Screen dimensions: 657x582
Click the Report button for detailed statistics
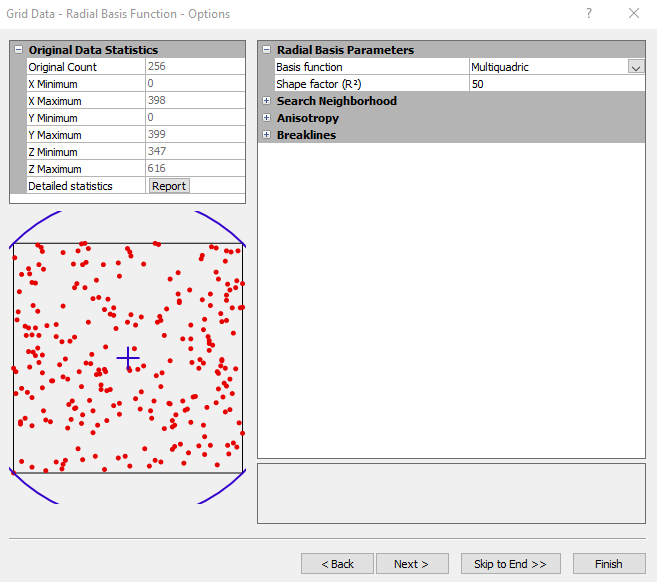(169, 186)
